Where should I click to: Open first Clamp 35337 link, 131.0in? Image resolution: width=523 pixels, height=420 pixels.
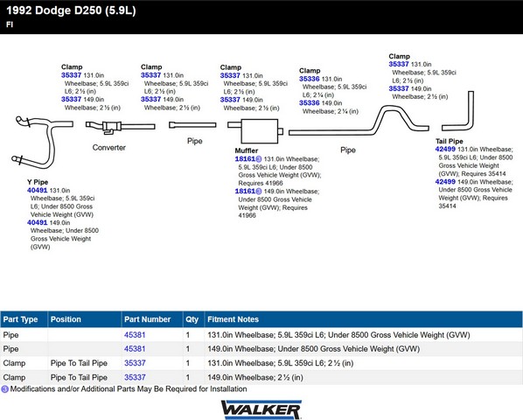point(72,75)
